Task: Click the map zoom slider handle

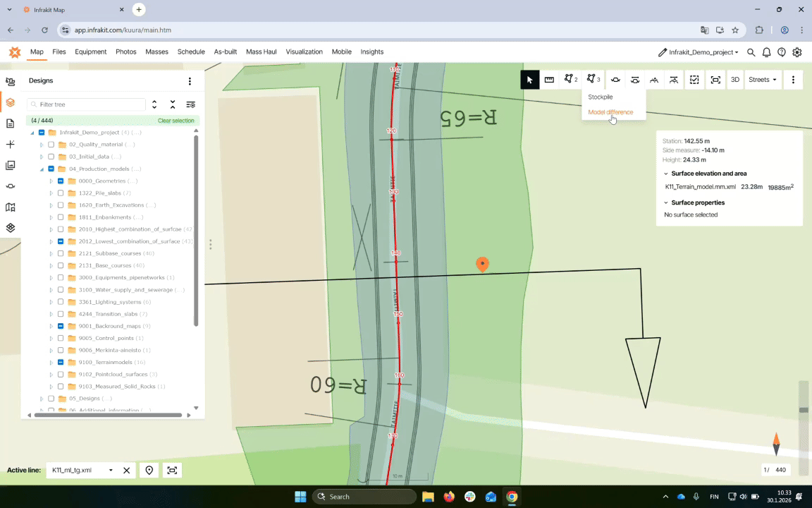Action: click(x=804, y=410)
